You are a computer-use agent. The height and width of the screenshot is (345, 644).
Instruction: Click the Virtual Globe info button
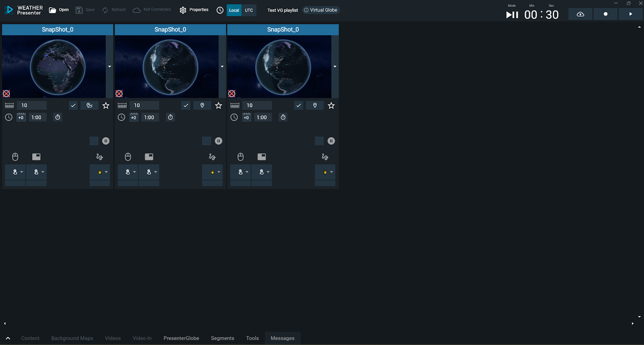[321, 10]
